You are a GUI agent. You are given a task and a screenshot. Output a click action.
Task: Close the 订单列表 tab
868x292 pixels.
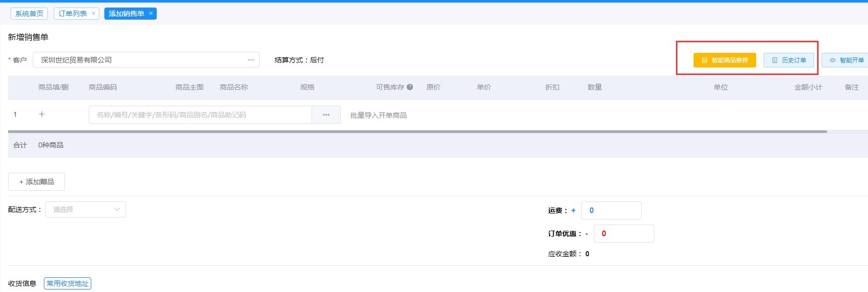[x=93, y=14]
